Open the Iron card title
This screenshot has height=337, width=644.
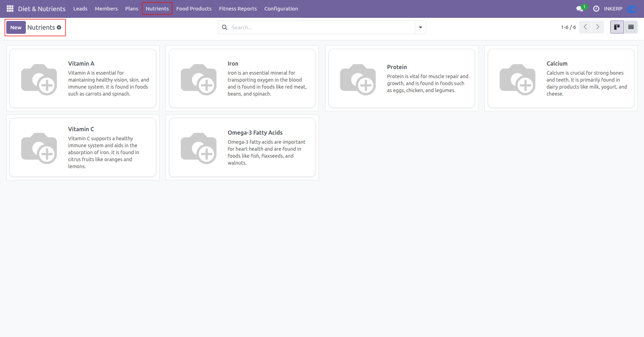[233, 63]
